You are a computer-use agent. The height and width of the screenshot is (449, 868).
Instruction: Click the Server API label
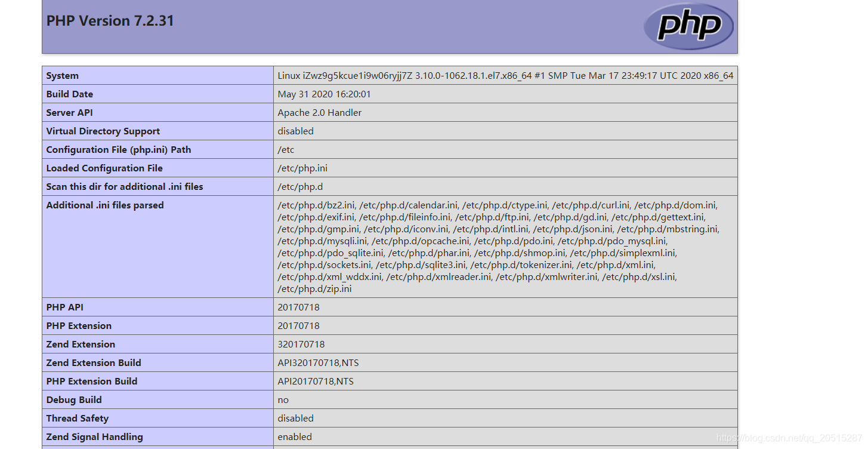click(x=70, y=113)
